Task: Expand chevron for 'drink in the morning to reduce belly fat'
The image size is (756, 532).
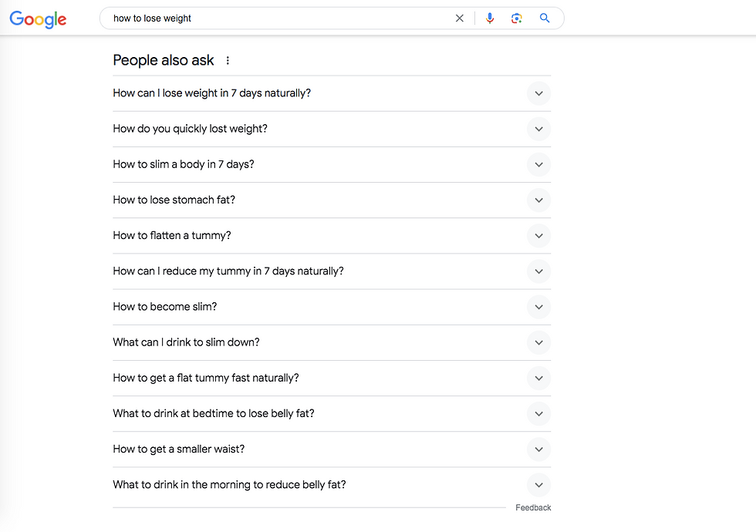Action: coord(538,485)
